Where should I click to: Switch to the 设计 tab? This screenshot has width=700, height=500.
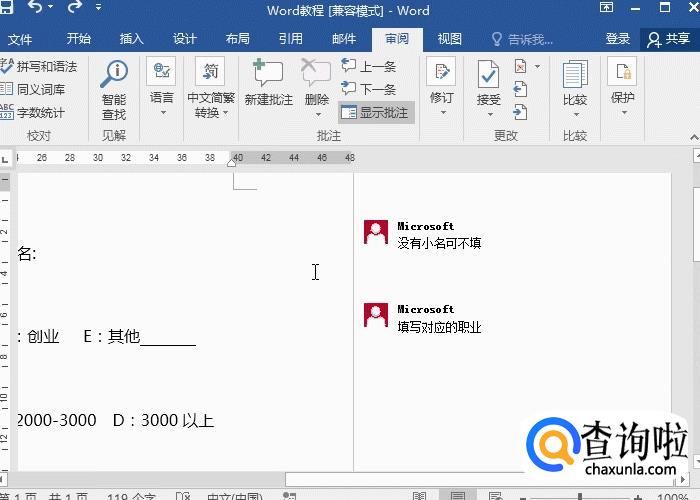(184, 39)
